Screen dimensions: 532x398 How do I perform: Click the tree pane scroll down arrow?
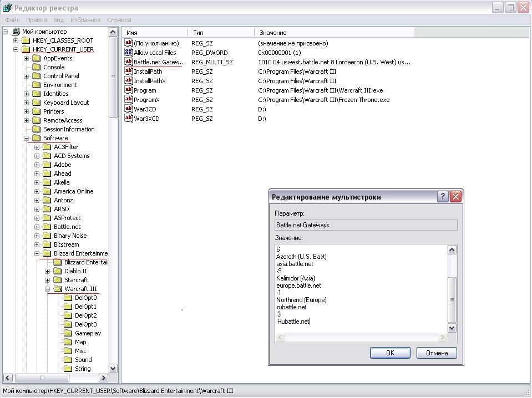point(113,368)
